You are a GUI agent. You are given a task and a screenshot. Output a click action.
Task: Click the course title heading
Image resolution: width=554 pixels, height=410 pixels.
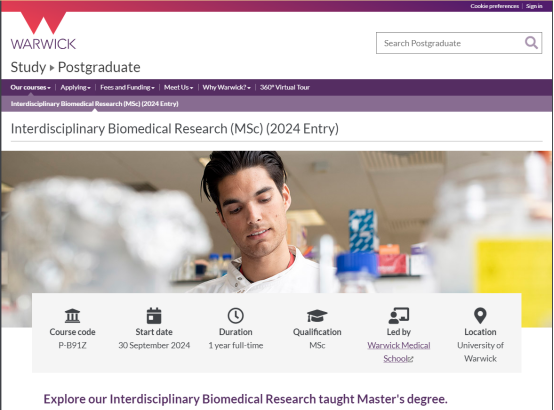[x=175, y=129]
